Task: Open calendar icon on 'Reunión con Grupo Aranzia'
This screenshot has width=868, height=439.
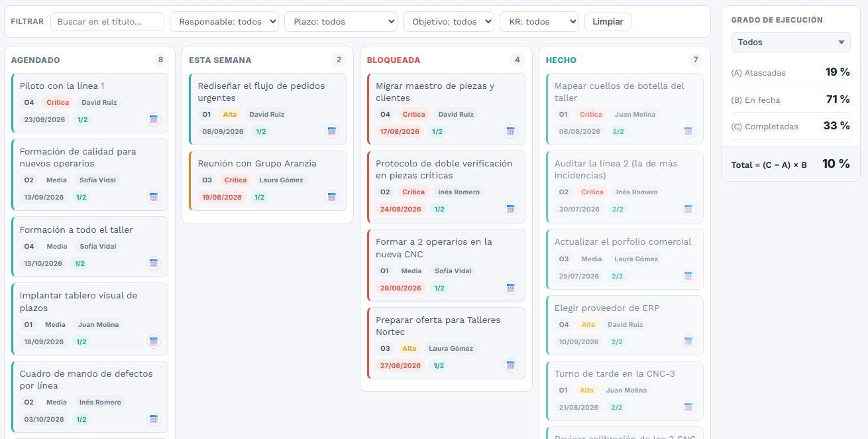Action: [x=332, y=197]
